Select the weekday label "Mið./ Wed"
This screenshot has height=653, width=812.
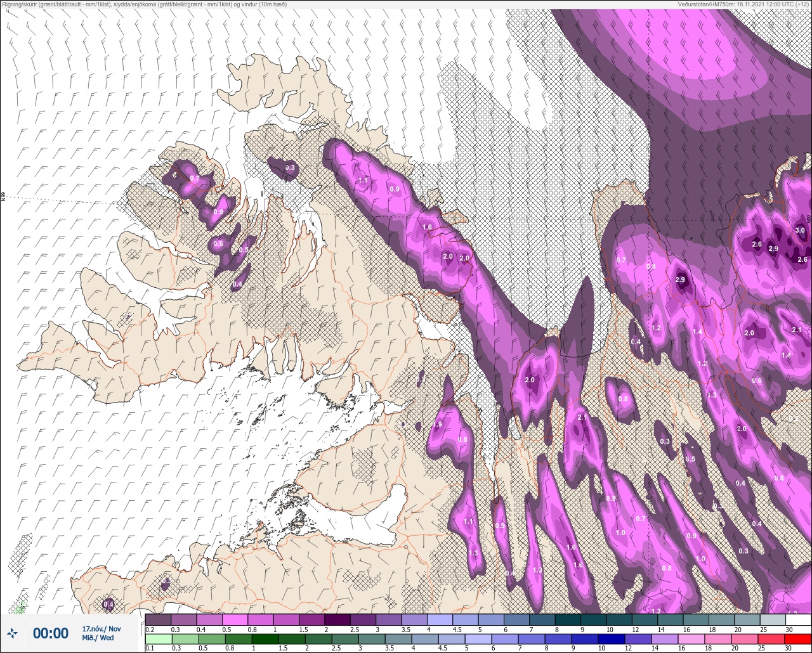(98, 638)
